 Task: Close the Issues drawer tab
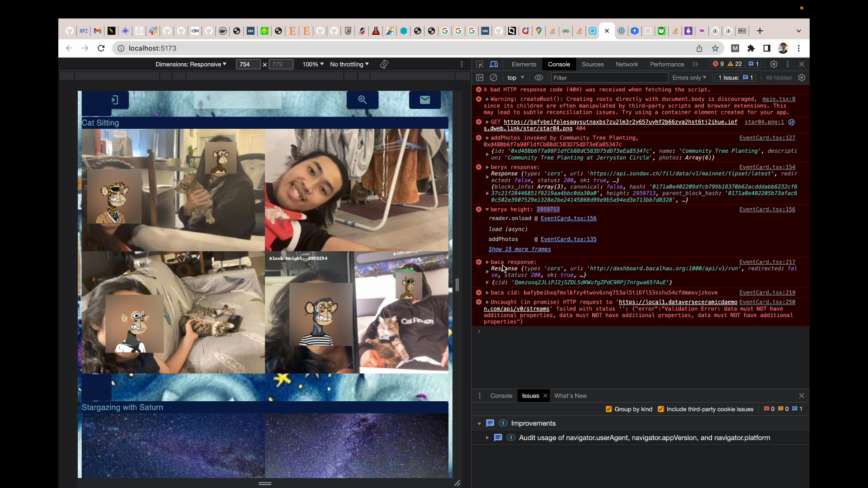point(545,396)
